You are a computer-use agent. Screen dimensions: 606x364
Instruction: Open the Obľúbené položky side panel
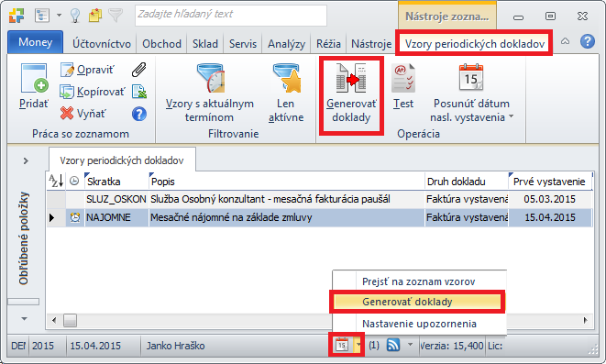click(24, 238)
